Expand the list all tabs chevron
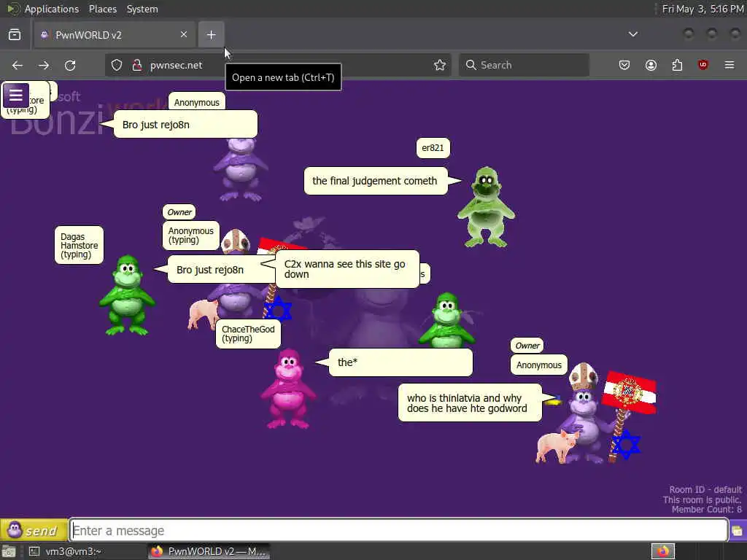The image size is (747, 560). 632,34
